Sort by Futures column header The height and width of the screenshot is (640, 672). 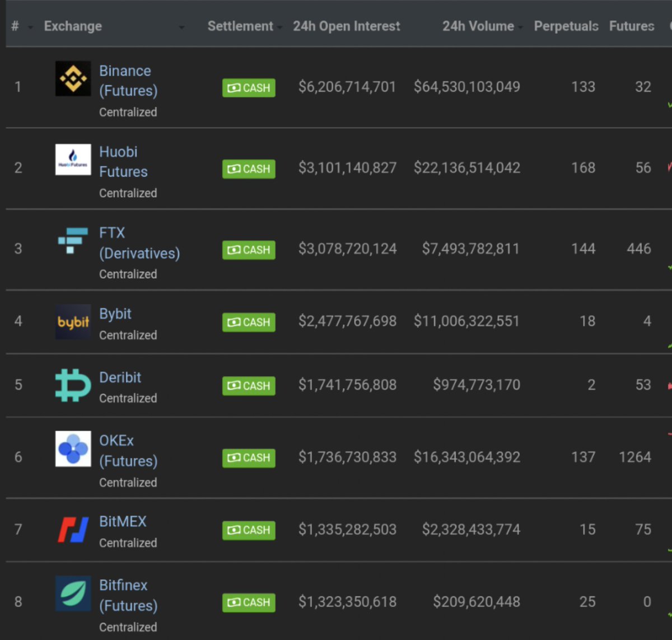[632, 26]
